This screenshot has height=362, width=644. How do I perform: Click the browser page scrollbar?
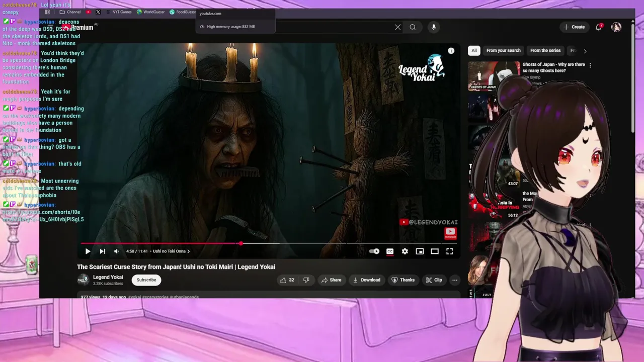(x=633, y=78)
